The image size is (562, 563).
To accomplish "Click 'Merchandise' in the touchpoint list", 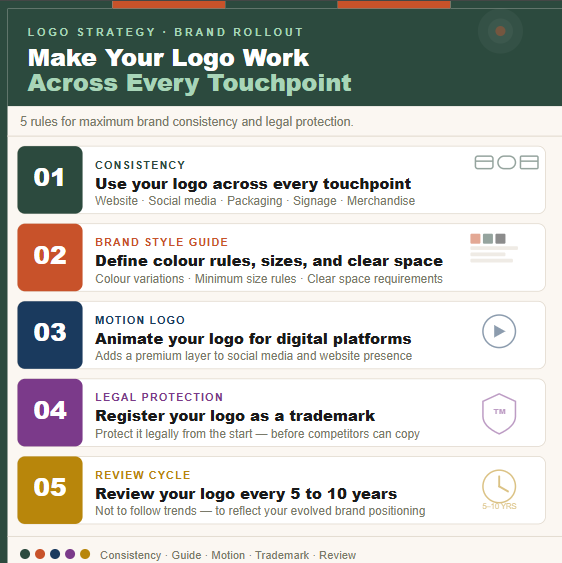I will tap(381, 201).
